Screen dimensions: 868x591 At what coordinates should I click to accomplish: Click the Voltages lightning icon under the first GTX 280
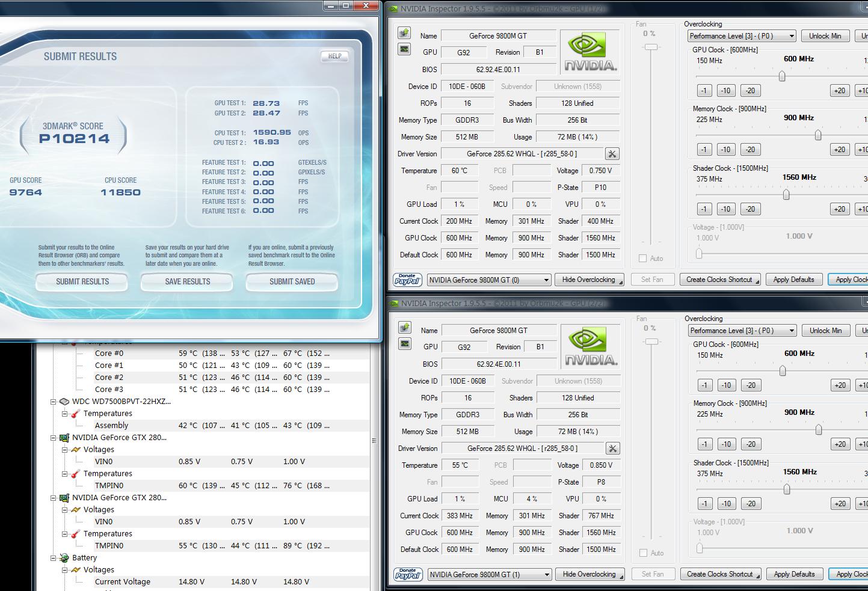[75, 449]
